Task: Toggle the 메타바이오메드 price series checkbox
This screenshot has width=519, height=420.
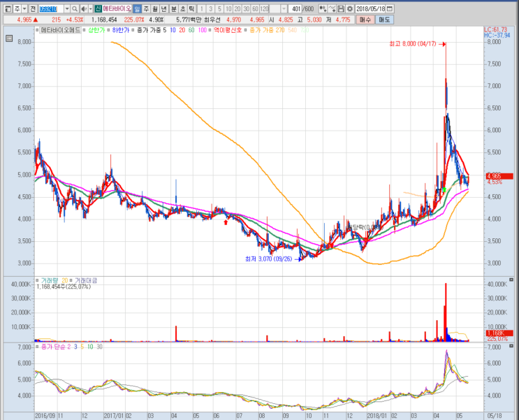Action: (37, 30)
